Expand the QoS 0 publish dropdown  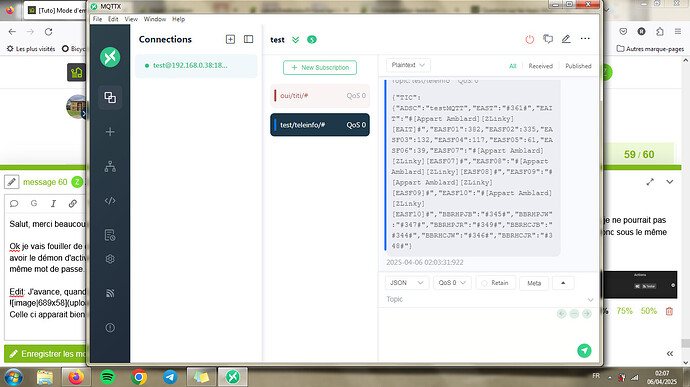452,283
